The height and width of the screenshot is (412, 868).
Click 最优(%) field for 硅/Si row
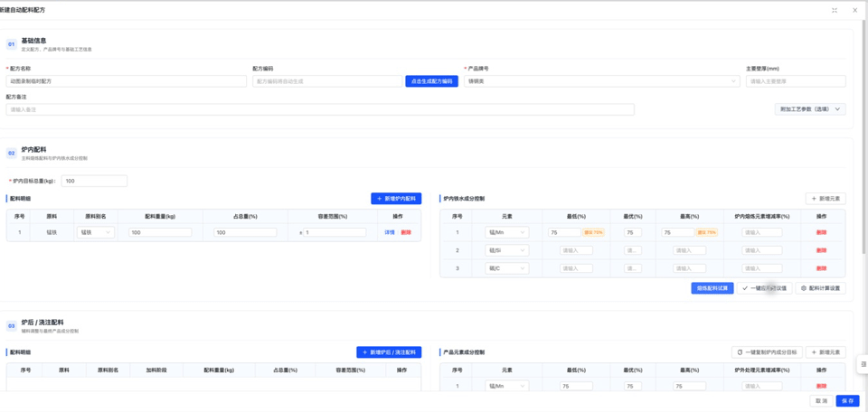click(633, 250)
